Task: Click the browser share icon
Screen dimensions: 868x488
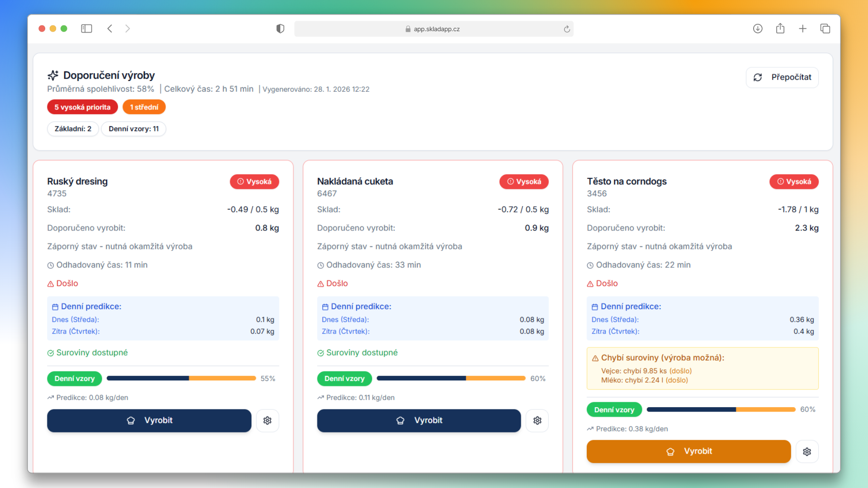Action: click(780, 28)
